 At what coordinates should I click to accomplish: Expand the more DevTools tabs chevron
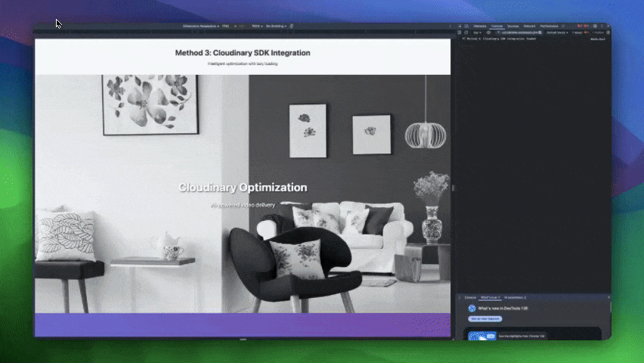pyautogui.click(x=563, y=26)
